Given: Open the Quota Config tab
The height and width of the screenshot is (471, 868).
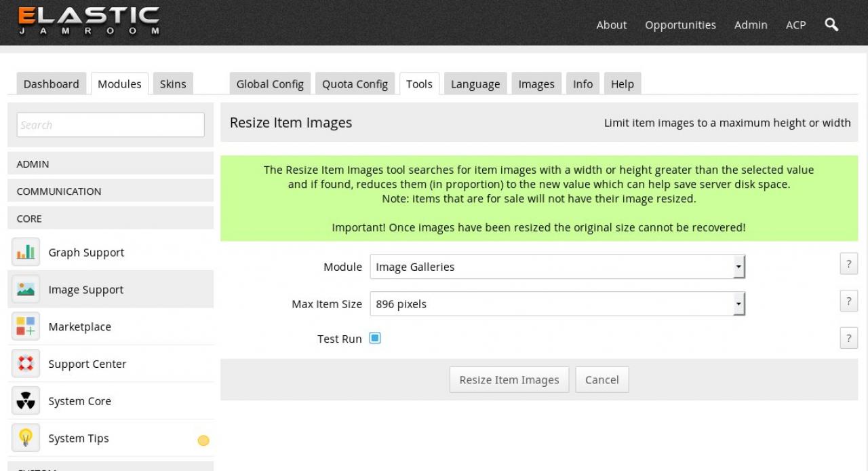Looking at the screenshot, I should 355,83.
